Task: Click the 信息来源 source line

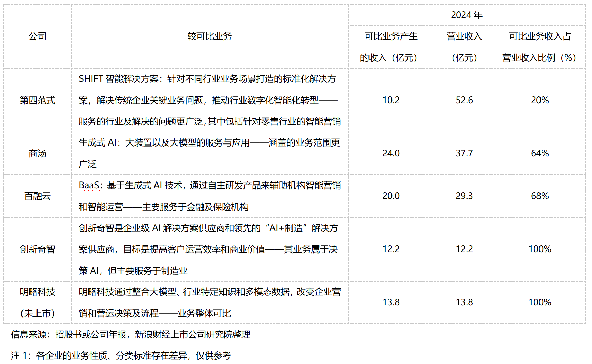Action: [x=131, y=334]
